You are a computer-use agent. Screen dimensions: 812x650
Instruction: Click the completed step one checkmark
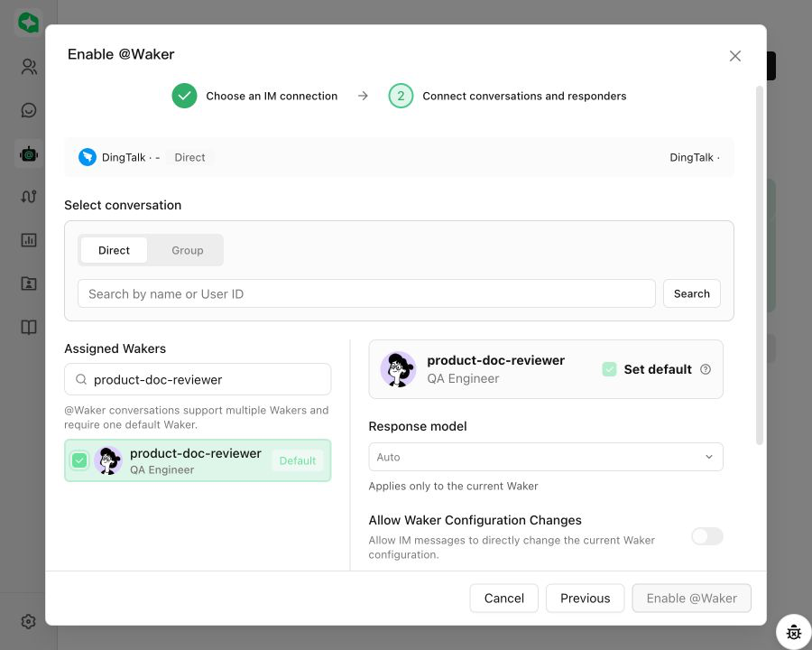point(184,96)
